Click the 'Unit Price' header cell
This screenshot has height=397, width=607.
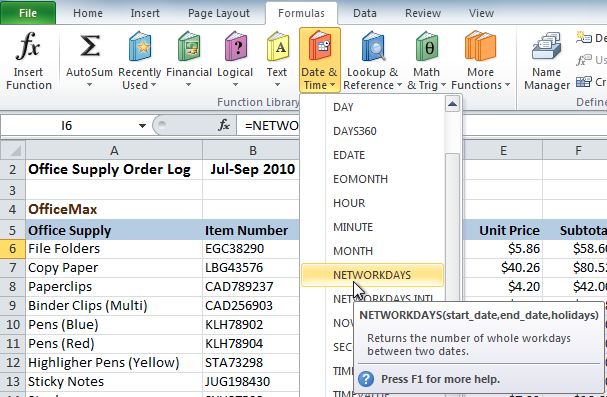coord(503,230)
